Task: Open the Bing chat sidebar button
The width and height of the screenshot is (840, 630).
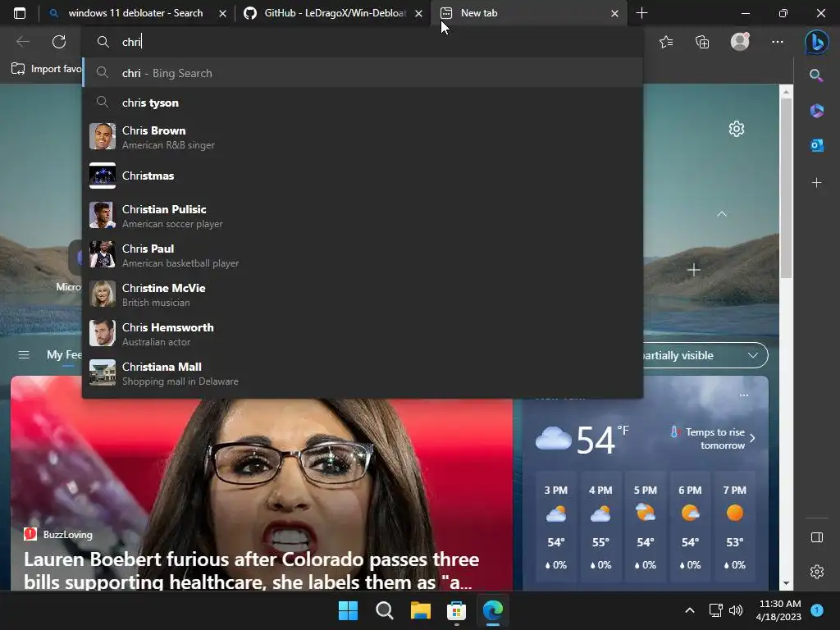Action: [816, 42]
